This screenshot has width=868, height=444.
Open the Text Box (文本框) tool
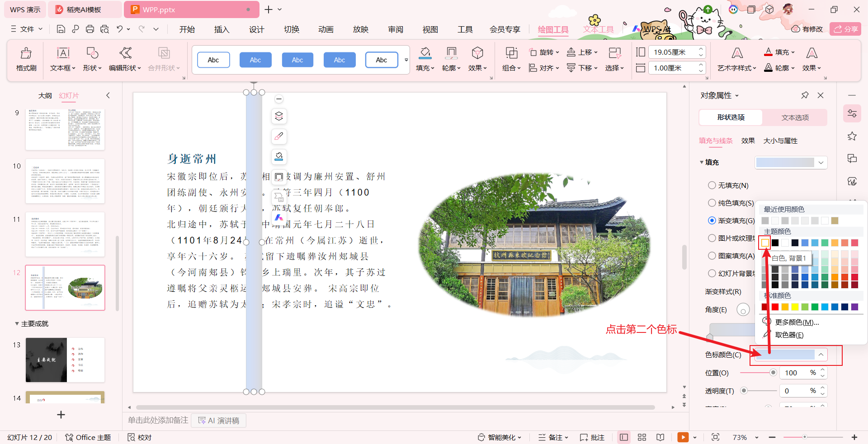63,59
